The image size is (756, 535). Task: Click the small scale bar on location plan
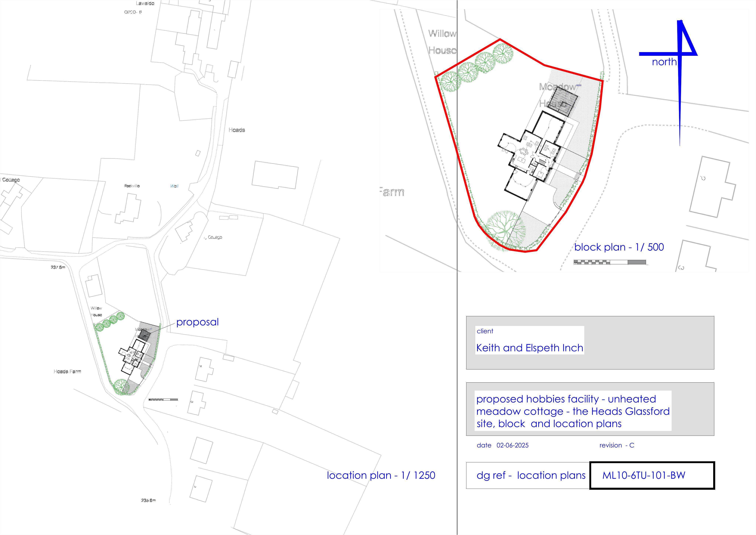(x=163, y=400)
